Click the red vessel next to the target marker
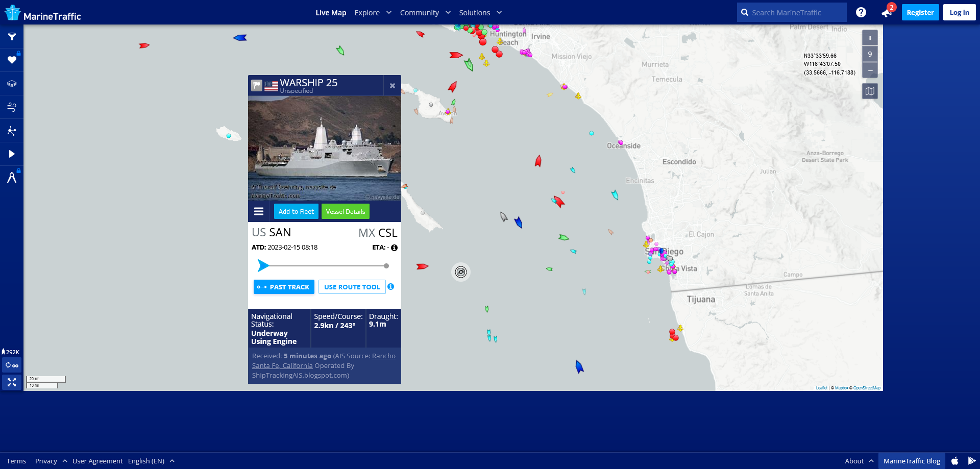 pyautogui.click(x=422, y=266)
